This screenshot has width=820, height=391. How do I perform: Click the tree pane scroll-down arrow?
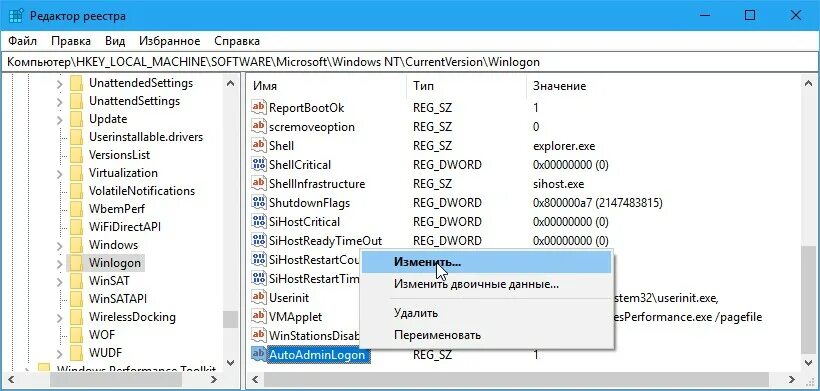pyautogui.click(x=230, y=362)
